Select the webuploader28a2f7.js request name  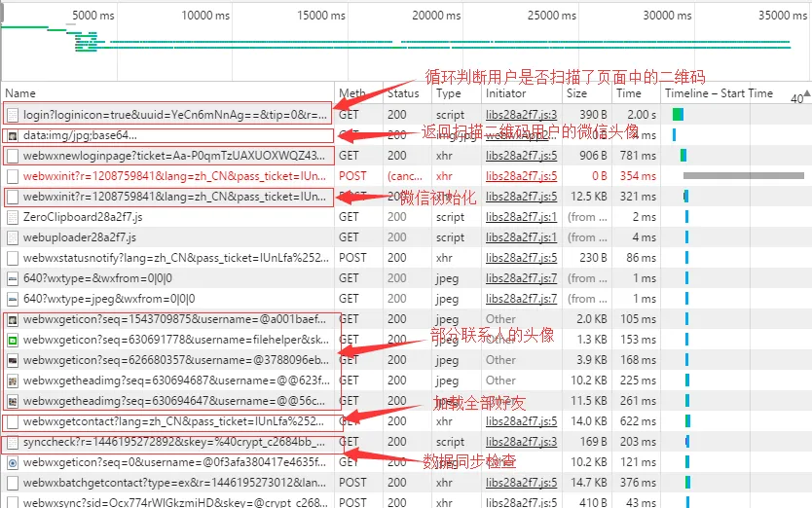click(80, 237)
